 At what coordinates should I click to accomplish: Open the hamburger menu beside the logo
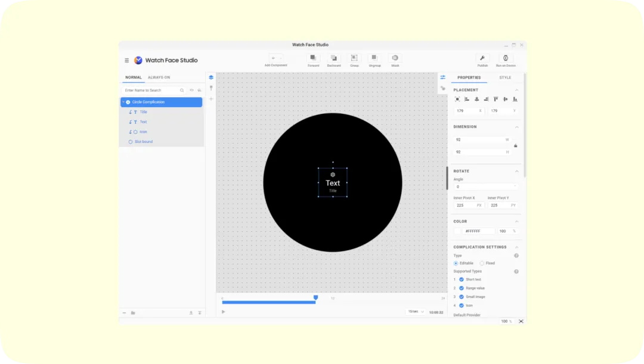tap(126, 60)
